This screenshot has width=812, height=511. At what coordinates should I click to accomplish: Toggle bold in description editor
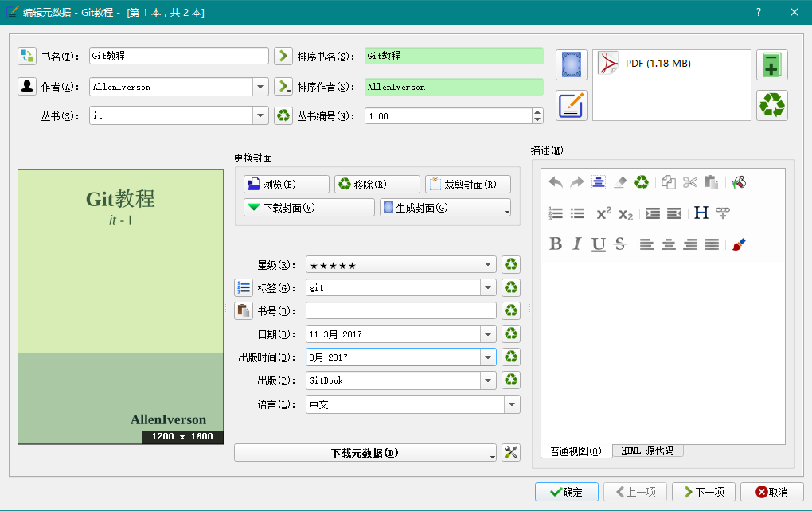[x=556, y=244]
